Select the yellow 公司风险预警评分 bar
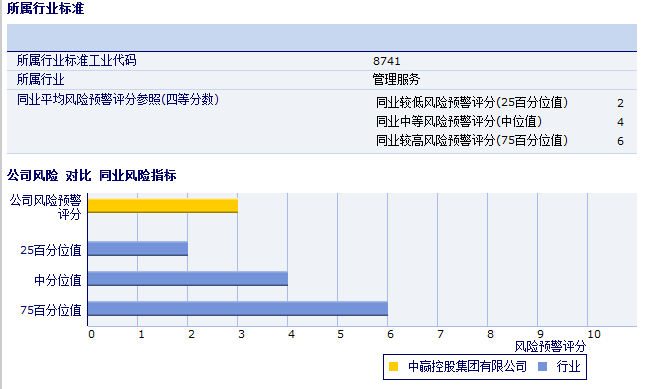The image size is (656, 389). click(163, 206)
